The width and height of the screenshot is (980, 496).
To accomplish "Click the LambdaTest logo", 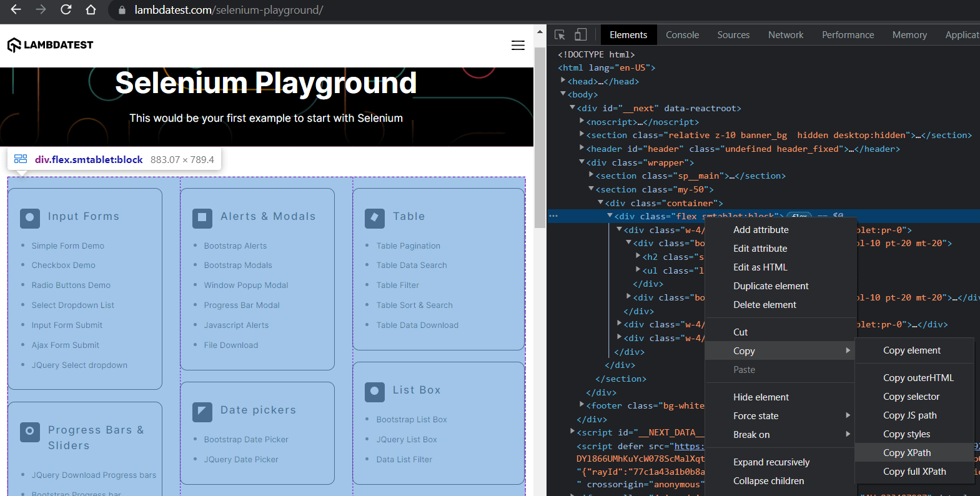I will tap(50, 45).
